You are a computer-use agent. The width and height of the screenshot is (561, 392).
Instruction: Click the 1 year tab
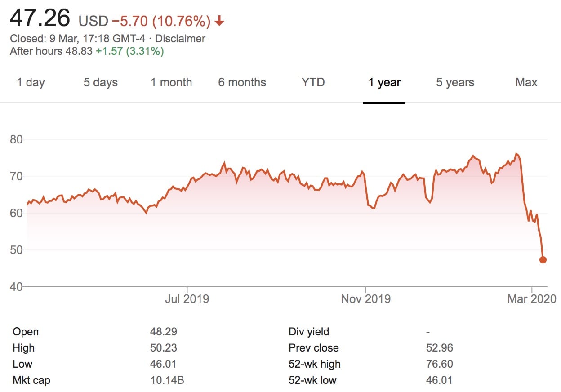click(x=384, y=83)
